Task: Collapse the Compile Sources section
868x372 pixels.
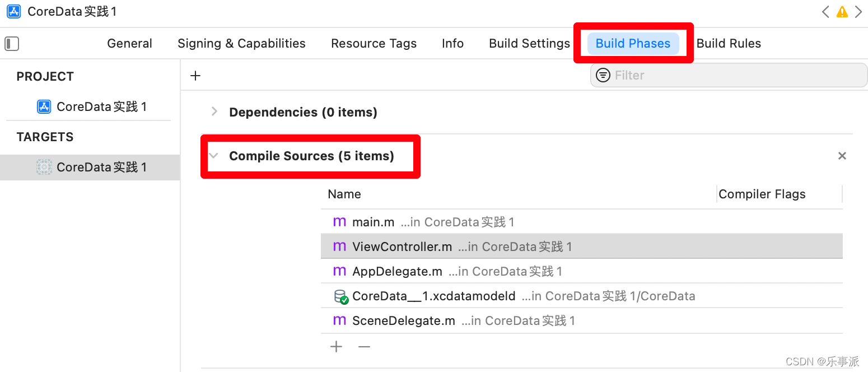Action: (x=213, y=156)
